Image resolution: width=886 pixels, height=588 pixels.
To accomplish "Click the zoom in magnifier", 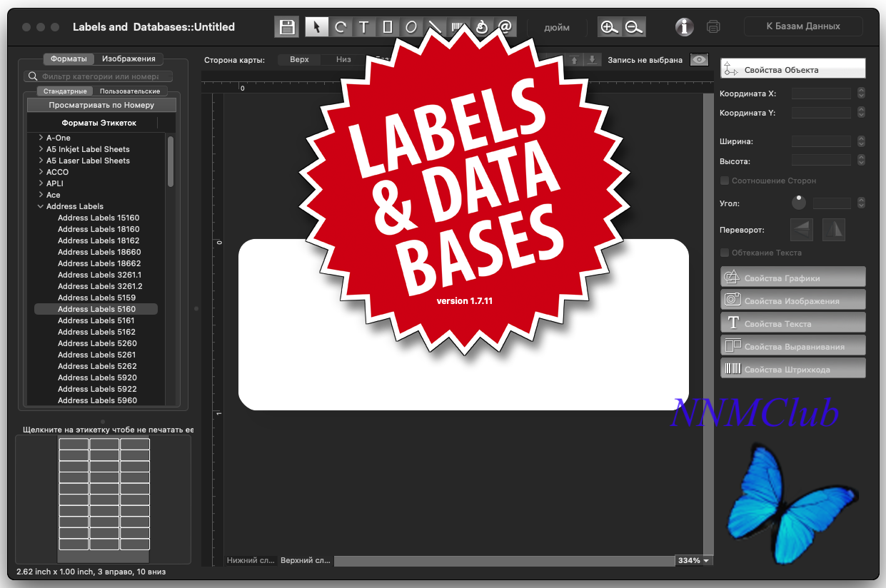I will [x=609, y=27].
